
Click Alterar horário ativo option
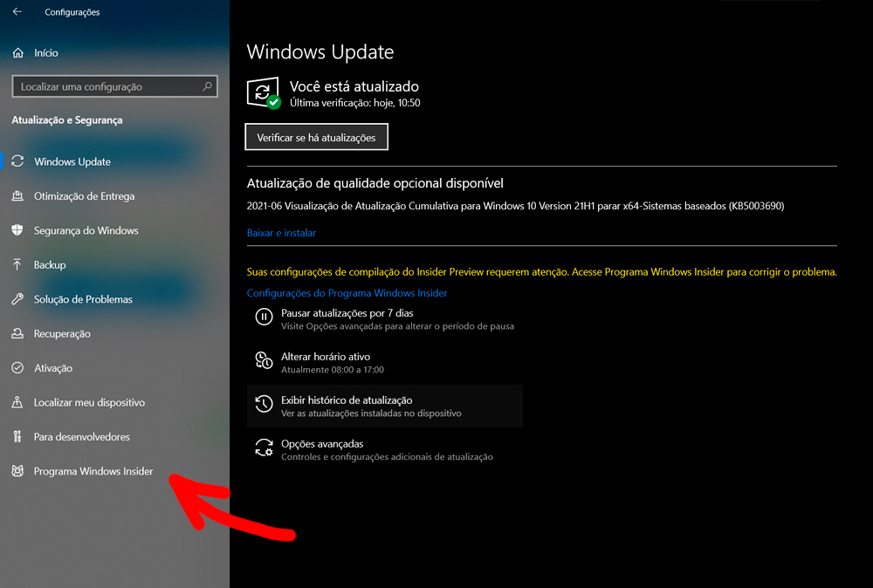coord(325,357)
